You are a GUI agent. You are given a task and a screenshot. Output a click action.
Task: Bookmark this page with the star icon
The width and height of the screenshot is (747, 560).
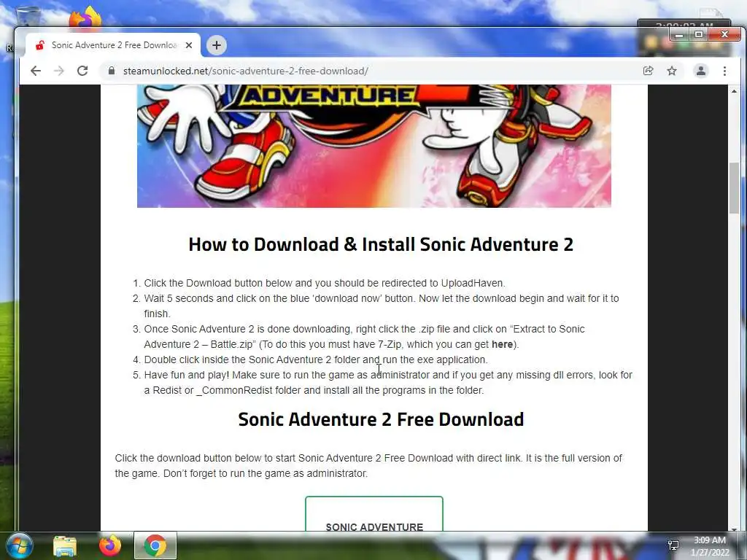point(672,71)
